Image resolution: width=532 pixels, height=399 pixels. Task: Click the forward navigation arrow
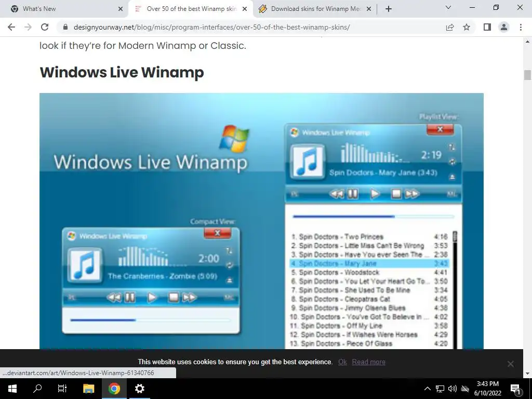point(28,27)
